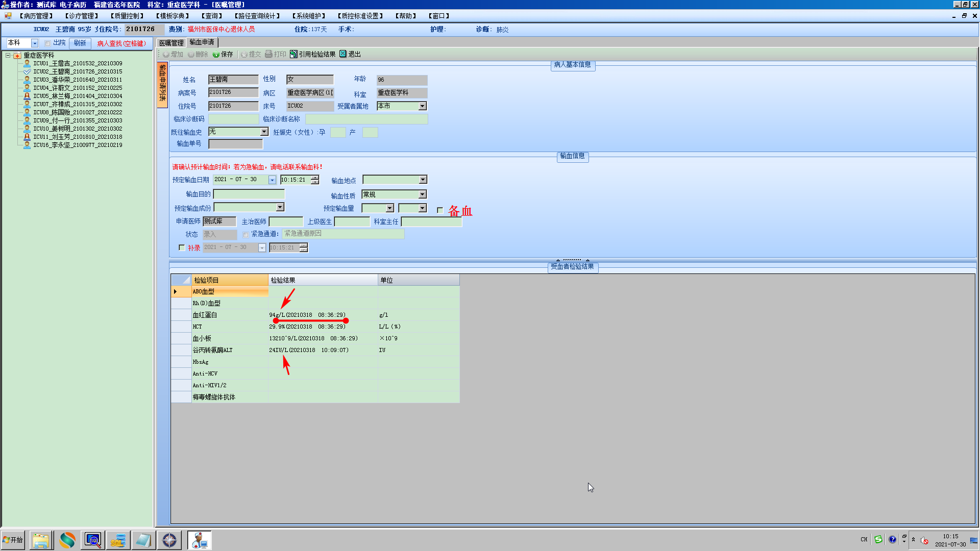Enable the 备血 checkbox
Viewport: 980px width, 551px height.
click(x=440, y=210)
